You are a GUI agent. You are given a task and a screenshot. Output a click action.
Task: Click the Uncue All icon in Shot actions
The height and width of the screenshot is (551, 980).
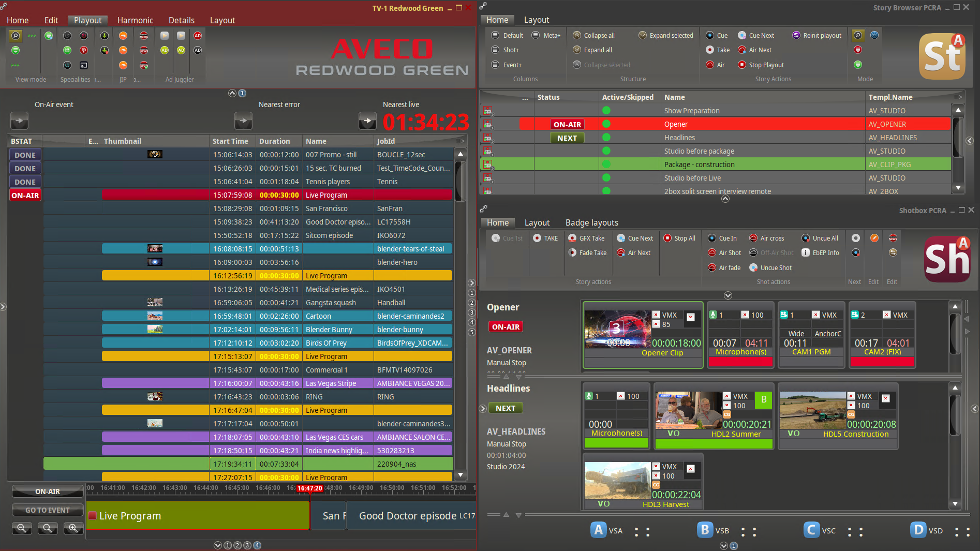pyautogui.click(x=806, y=238)
